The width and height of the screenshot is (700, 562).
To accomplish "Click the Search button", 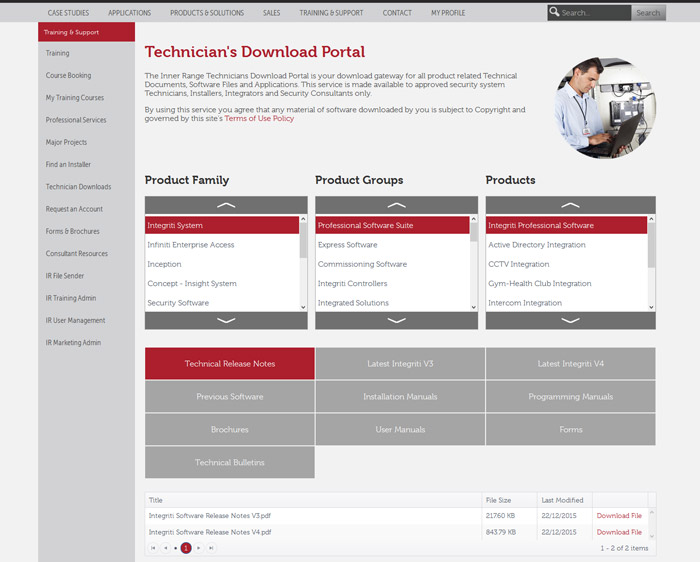I will 648,13.
